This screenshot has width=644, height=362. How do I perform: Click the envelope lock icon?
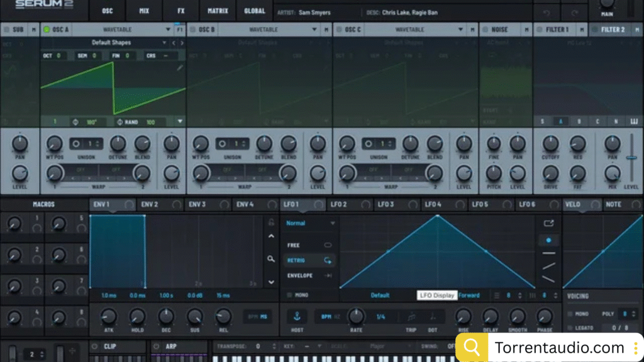point(271,222)
